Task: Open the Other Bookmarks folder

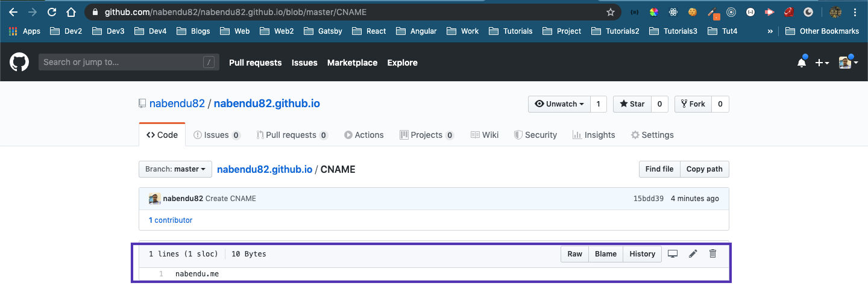Action: point(822,31)
